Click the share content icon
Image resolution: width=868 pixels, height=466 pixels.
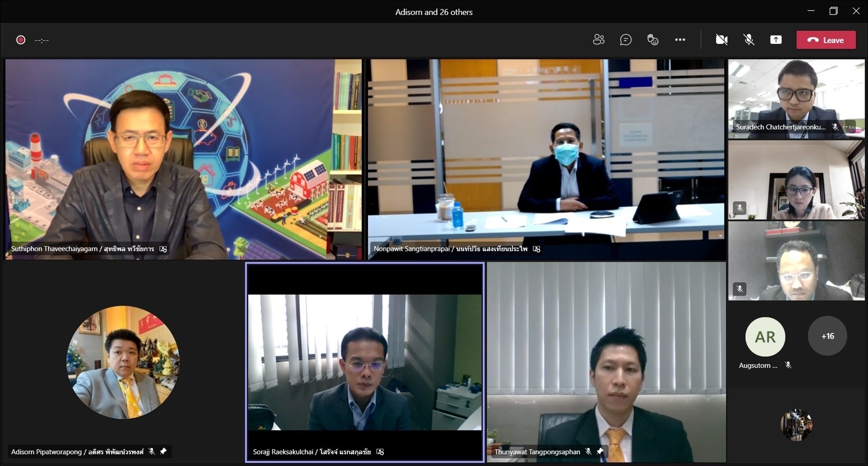click(776, 40)
